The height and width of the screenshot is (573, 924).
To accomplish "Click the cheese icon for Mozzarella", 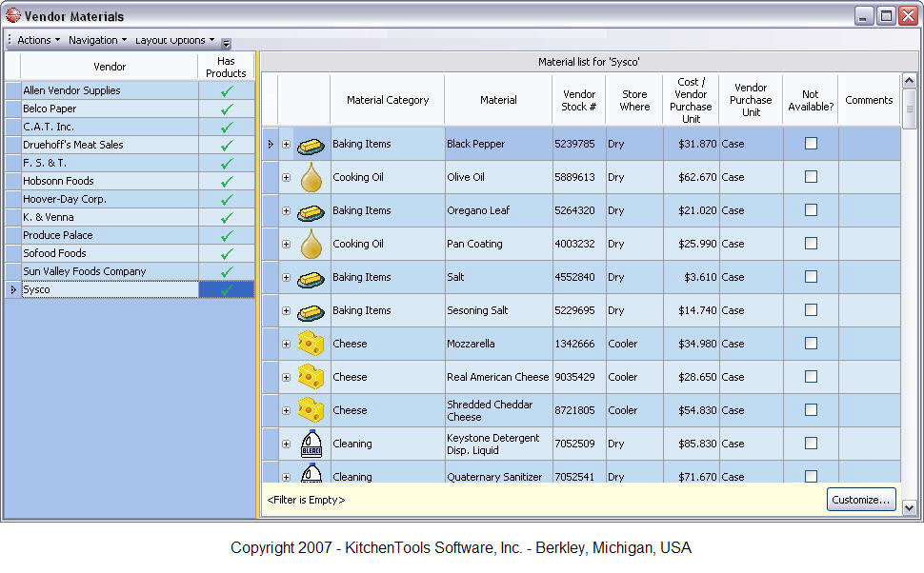I will (x=311, y=344).
